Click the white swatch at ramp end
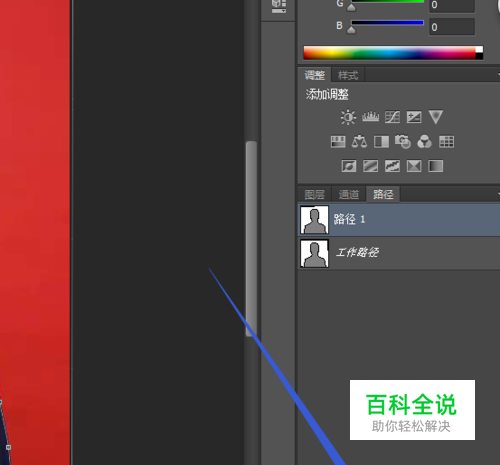The image size is (500, 465). 479,50
